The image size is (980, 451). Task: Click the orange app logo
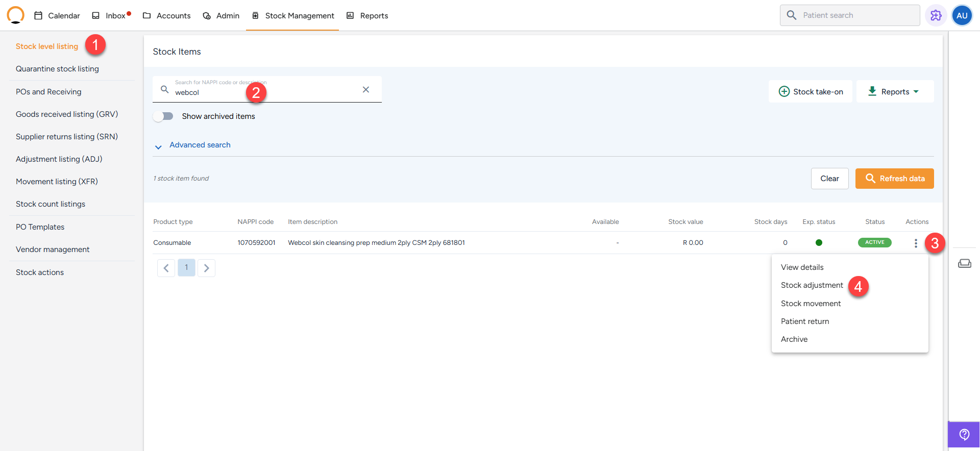(x=16, y=15)
